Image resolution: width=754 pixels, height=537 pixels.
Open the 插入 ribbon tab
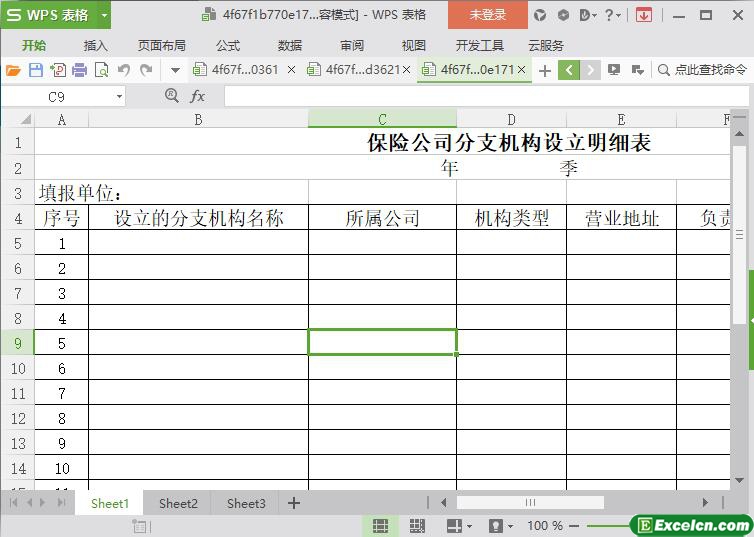95,46
